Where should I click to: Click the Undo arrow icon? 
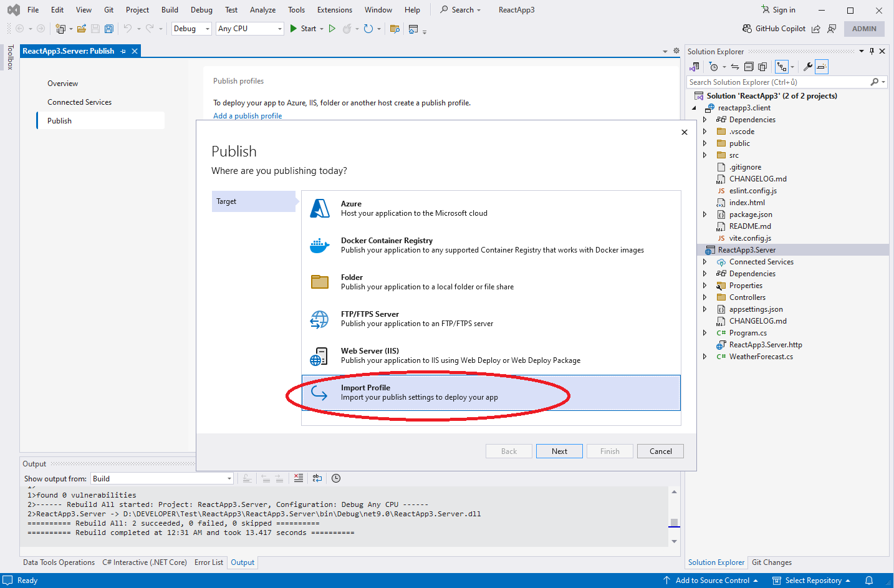[x=128, y=29]
